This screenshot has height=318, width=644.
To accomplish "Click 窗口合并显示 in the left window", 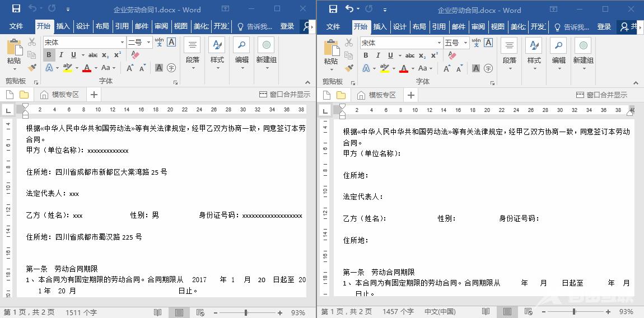I will point(284,95).
